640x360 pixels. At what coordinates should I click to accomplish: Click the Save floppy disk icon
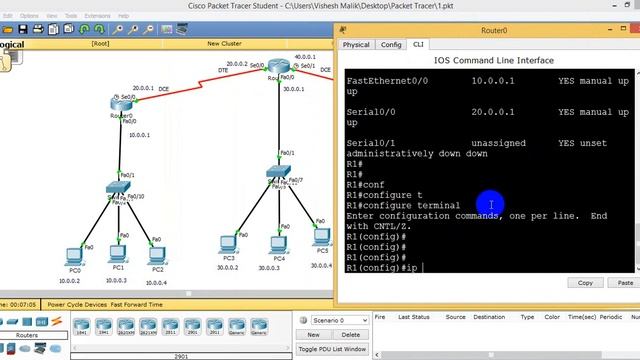coord(23,29)
